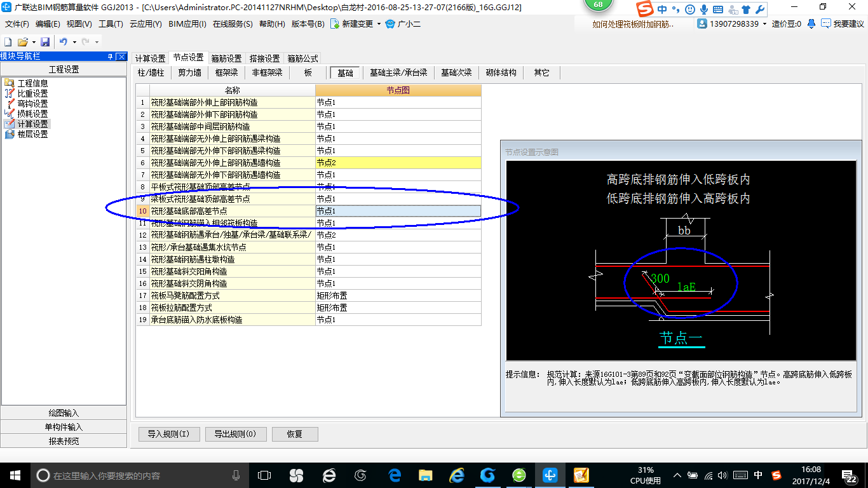Image resolution: width=868 pixels, height=488 pixels.
Task: Click the IME soft keyboard icon
Action: tap(718, 10)
